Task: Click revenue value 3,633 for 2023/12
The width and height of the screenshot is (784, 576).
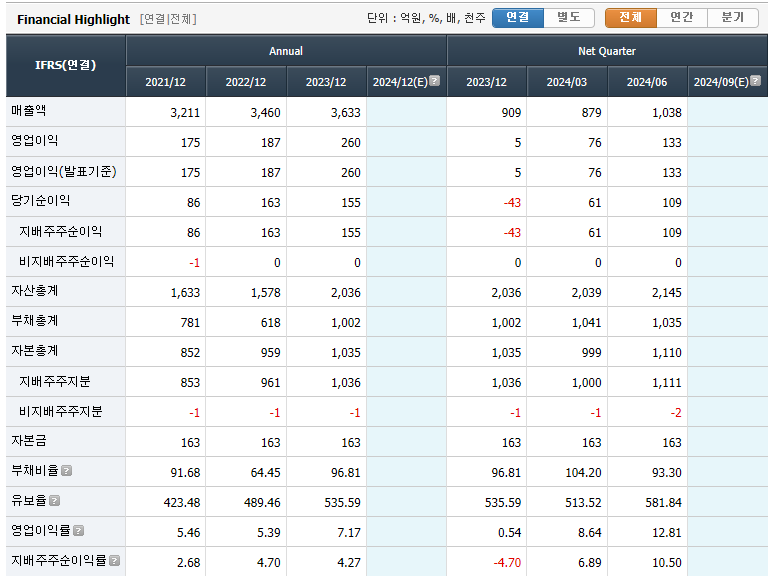Action: 346,112
